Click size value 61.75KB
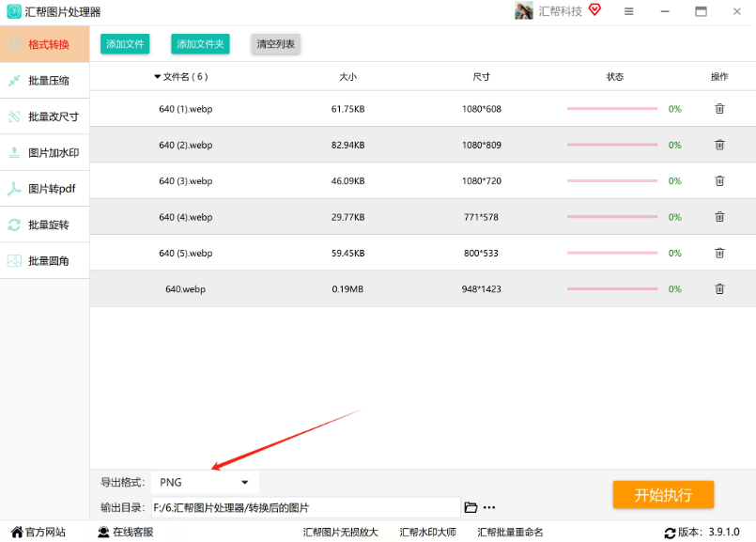The image size is (756, 542). pyautogui.click(x=347, y=109)
